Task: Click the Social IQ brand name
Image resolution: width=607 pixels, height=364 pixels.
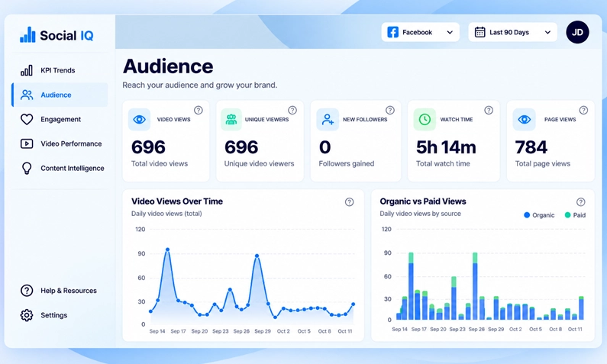Action: click(x=66, y=36)
